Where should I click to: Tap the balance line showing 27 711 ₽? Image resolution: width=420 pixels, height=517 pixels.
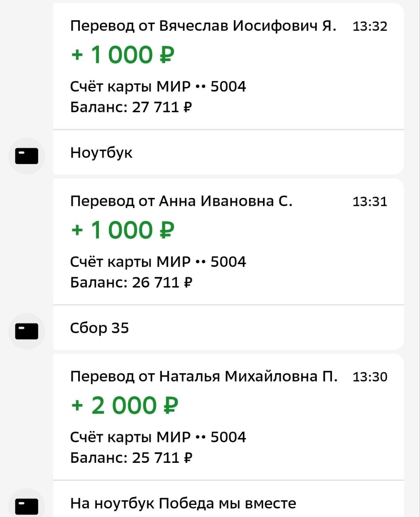pos(131,107)
